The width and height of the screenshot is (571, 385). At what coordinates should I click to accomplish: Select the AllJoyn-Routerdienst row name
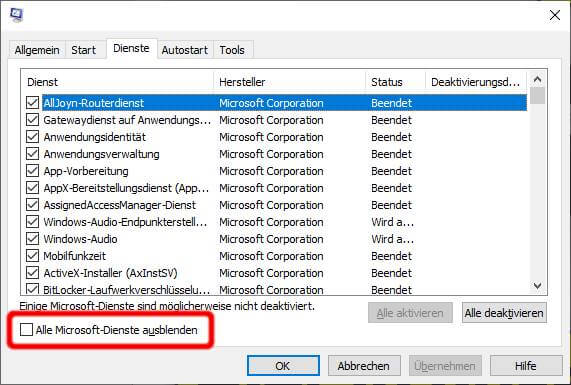pyautogui.click(x=94, y=103)
